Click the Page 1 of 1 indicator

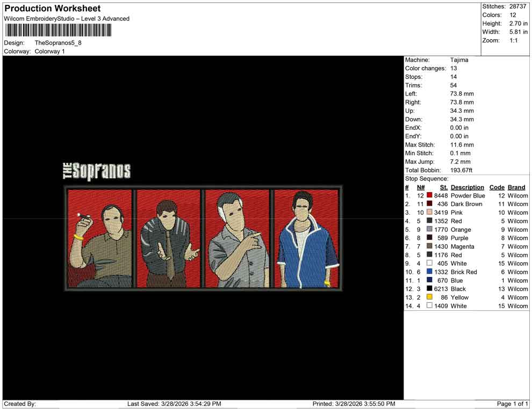coord(512,404)
